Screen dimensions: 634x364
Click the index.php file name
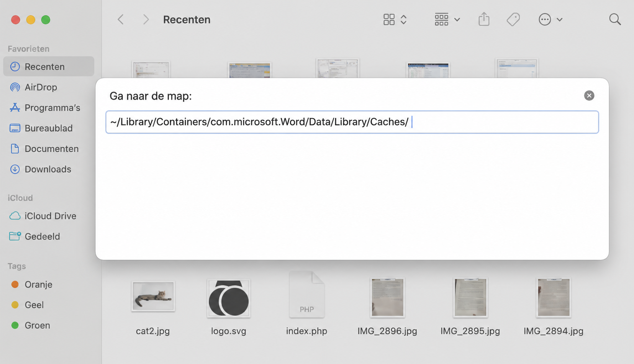307,331
